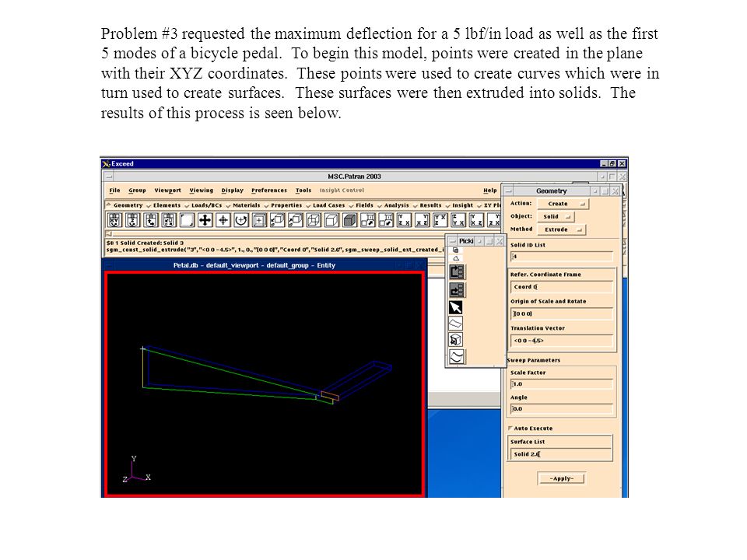The image size is (747, 560).
Task: Click the Scale Factor field
Action: coord(561,384)
